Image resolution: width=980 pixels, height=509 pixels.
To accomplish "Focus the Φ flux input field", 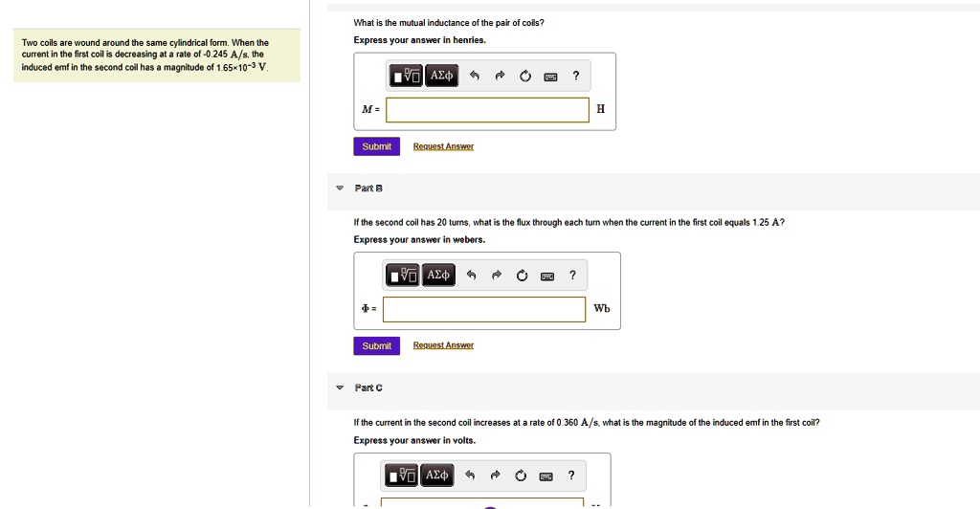I will tap(484, 309).
